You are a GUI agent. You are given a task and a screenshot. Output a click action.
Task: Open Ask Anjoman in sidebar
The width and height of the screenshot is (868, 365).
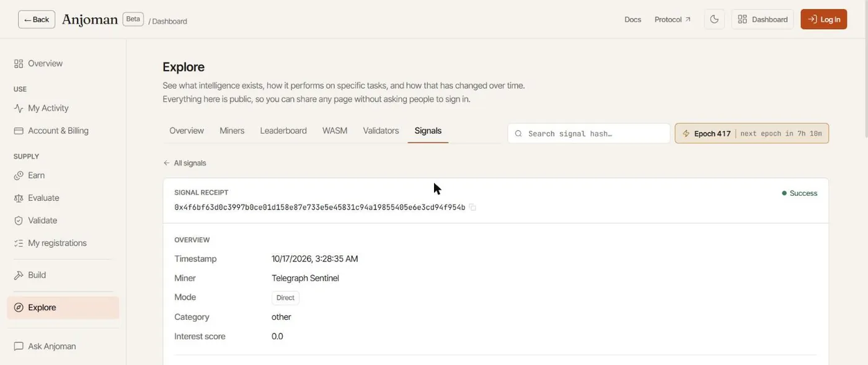point(63,346)
